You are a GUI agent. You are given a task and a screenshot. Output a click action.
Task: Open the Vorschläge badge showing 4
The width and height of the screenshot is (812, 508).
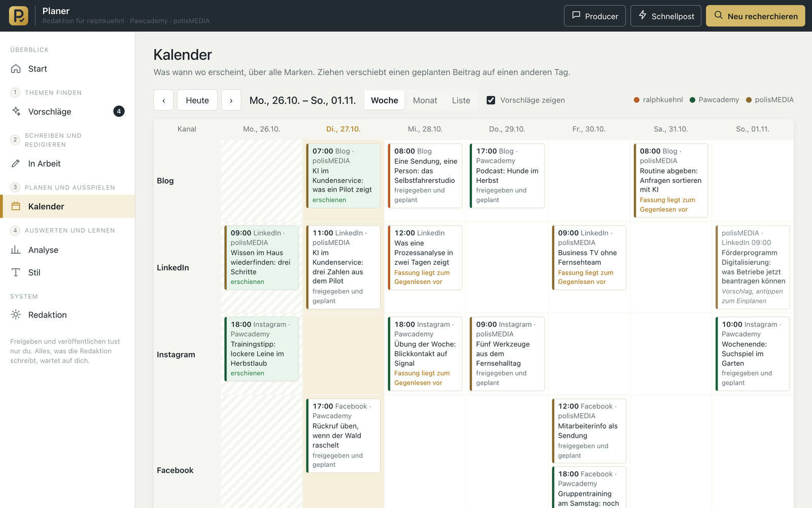(x=119, y=111)
